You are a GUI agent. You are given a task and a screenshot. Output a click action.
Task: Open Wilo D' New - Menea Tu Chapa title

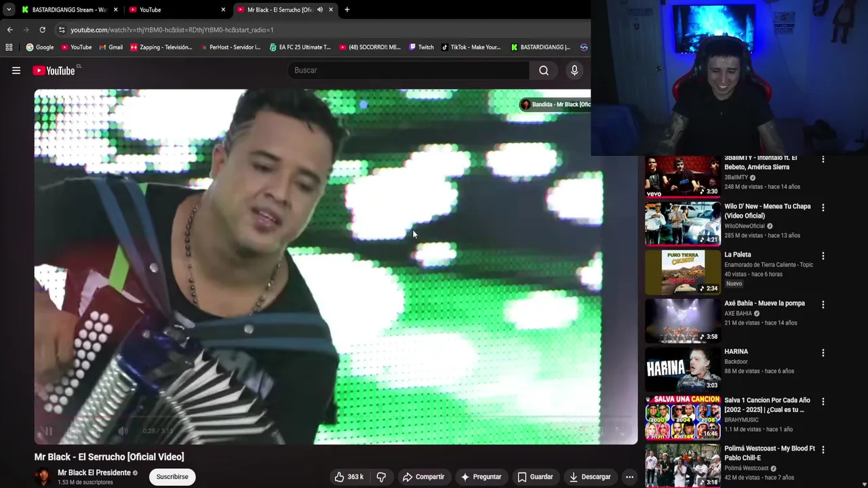767,211
